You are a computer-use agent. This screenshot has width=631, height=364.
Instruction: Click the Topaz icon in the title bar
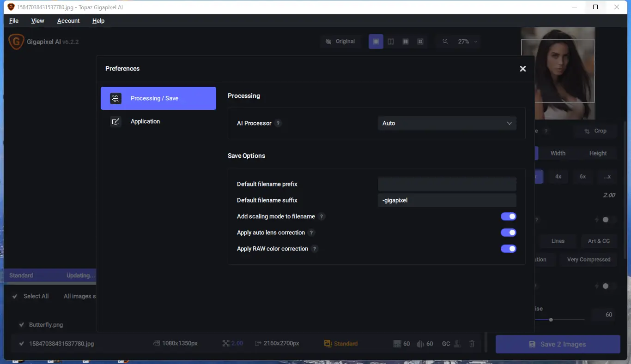11,7
